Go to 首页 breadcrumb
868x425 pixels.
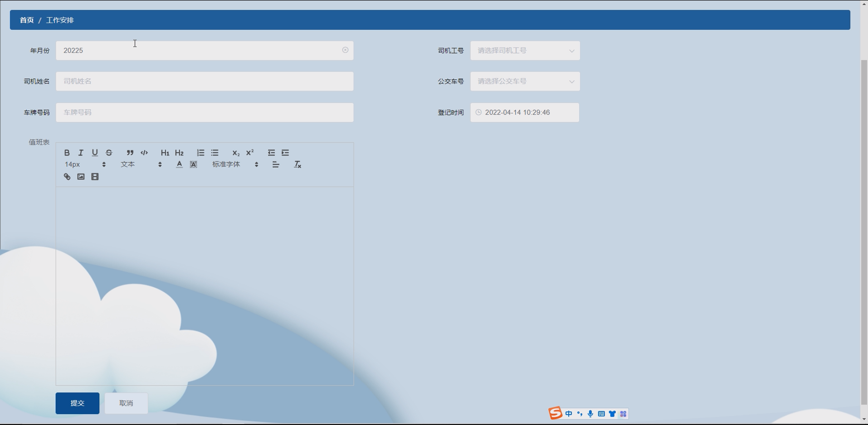tap(27, 20)
